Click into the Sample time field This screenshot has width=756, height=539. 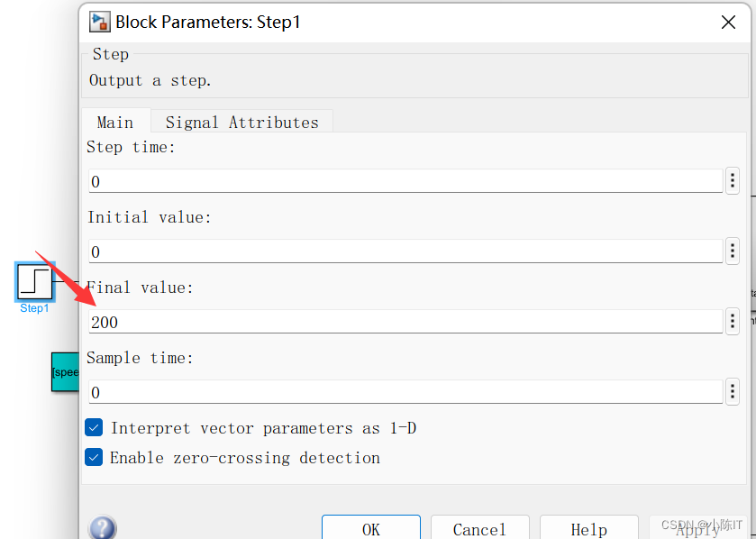(405, 392)
